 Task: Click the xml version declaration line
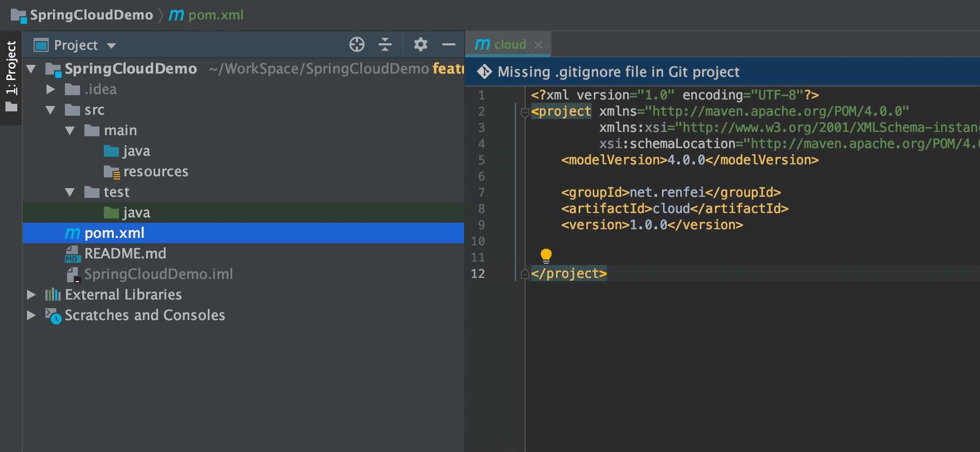pos(674,95)
